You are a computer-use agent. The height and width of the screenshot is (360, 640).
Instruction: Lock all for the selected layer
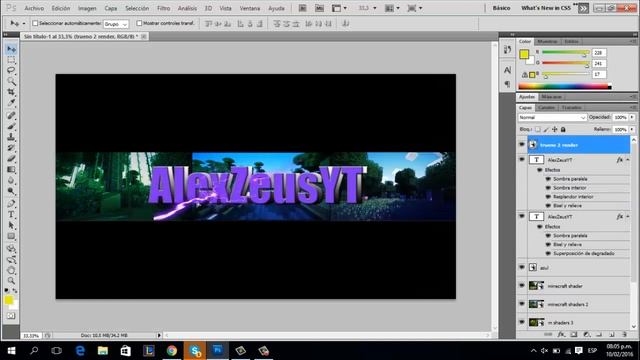(563, 129)
